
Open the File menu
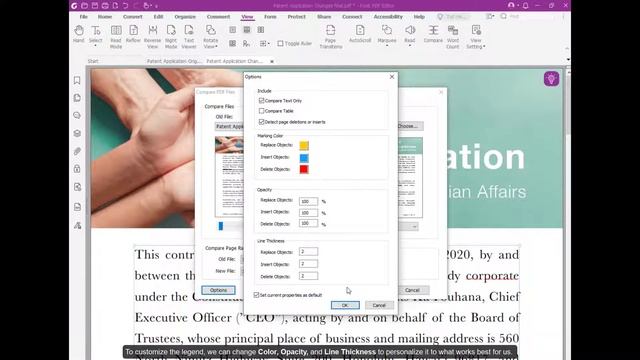coord(84,17)
